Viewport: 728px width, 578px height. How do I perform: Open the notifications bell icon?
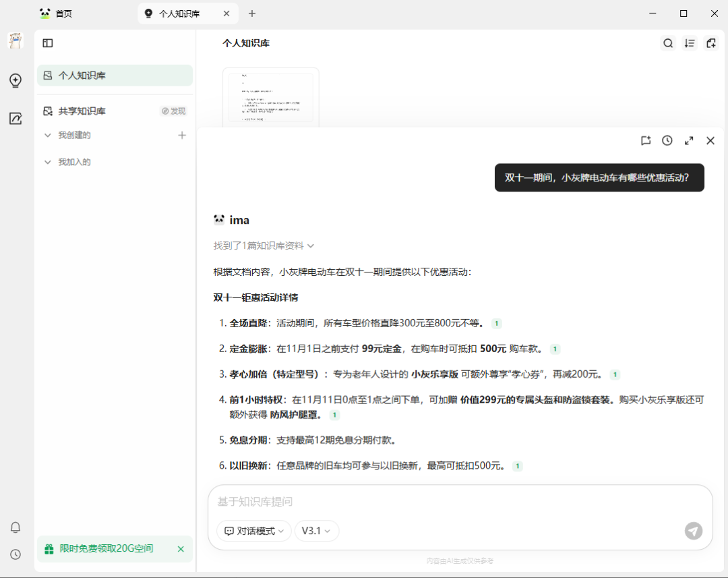tap(16, 527)
